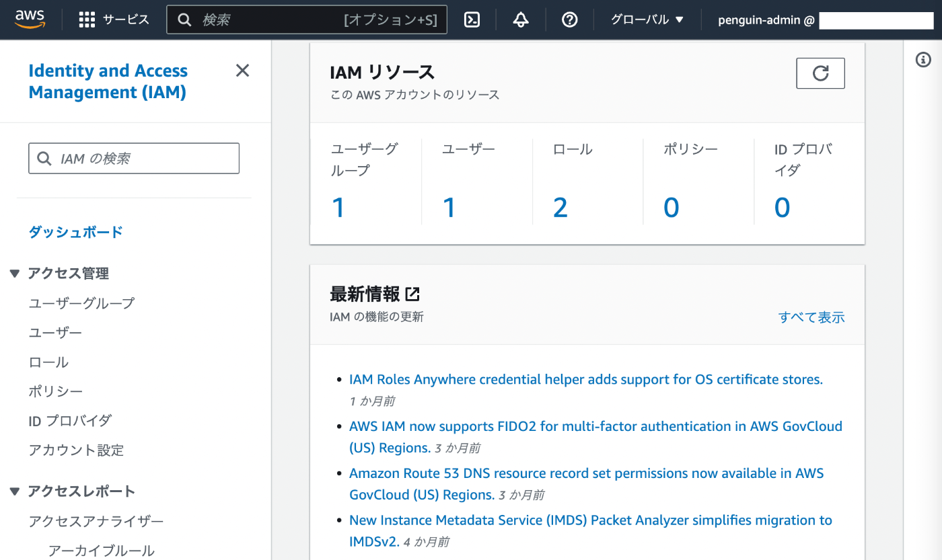942x560 pixels.
Task: Click the ID プロバイダ count 0
Action: [782, 208]
